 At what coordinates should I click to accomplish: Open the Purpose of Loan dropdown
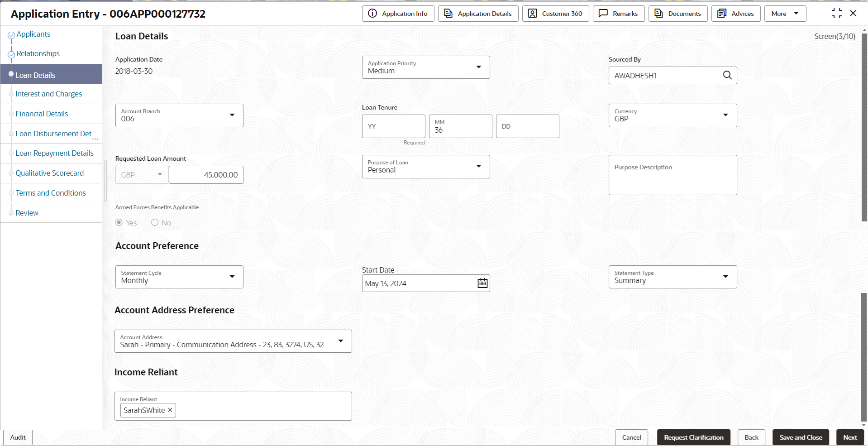478,166
